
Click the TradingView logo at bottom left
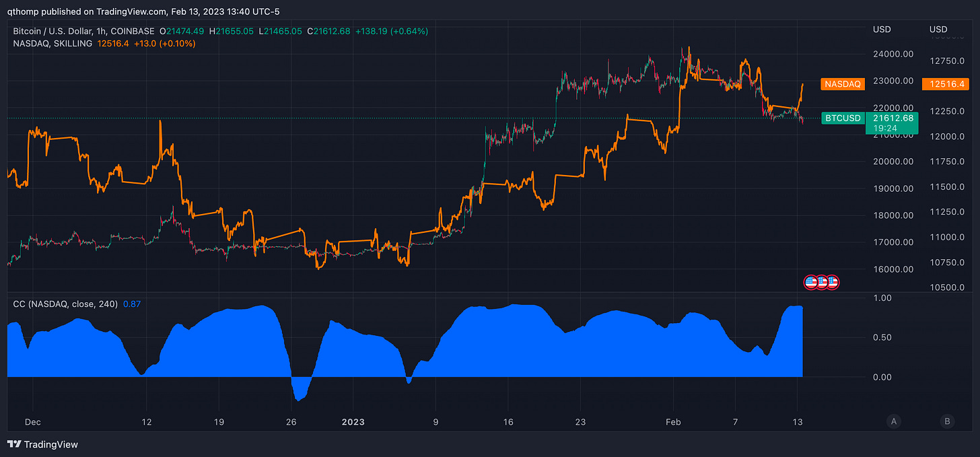(x=42, y=444)
